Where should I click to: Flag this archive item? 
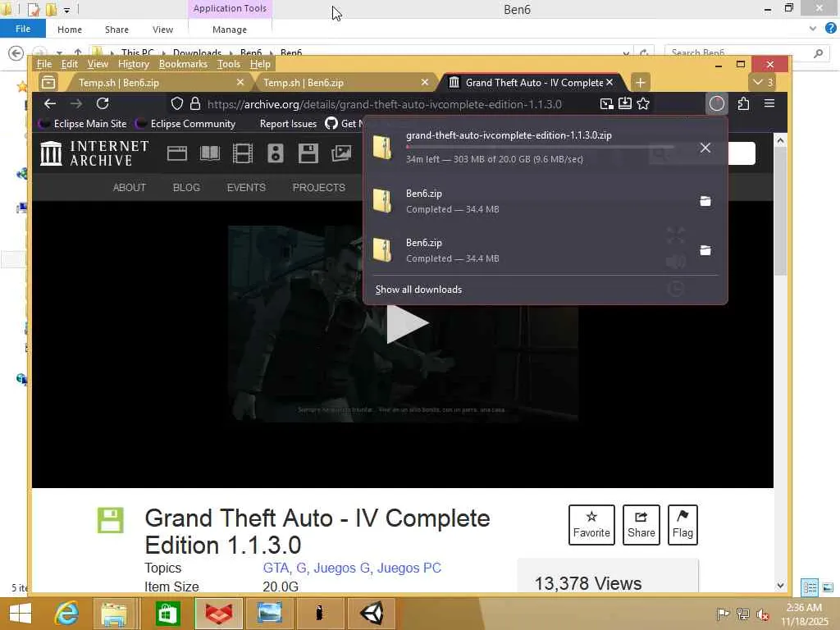[682, 524]
